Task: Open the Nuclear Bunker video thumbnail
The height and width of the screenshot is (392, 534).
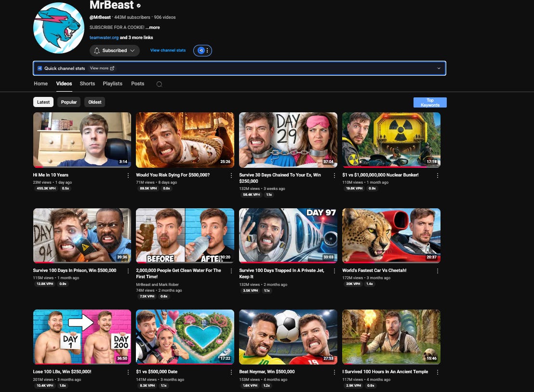Action: pyautogui.click(x=391, y=140)
